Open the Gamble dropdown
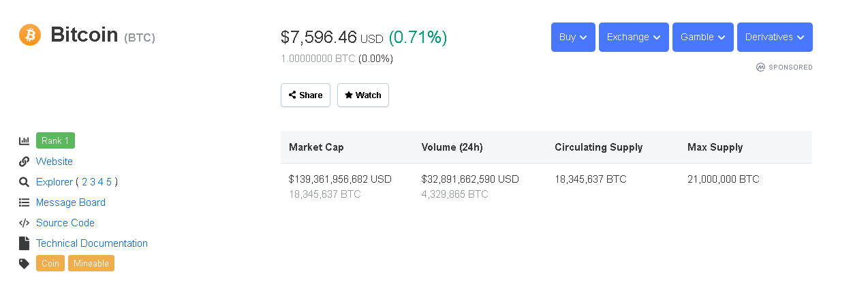This screenshot has height=287, width=868. [702, 37]
